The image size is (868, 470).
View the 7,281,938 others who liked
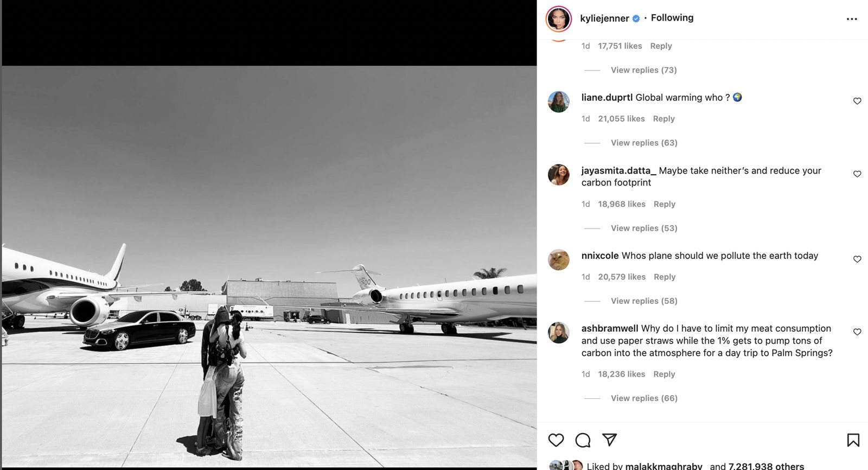click(766, 466)
